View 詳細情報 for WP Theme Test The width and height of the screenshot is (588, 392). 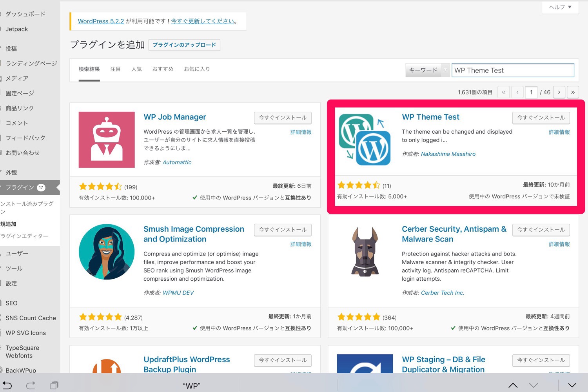point(559,132)
